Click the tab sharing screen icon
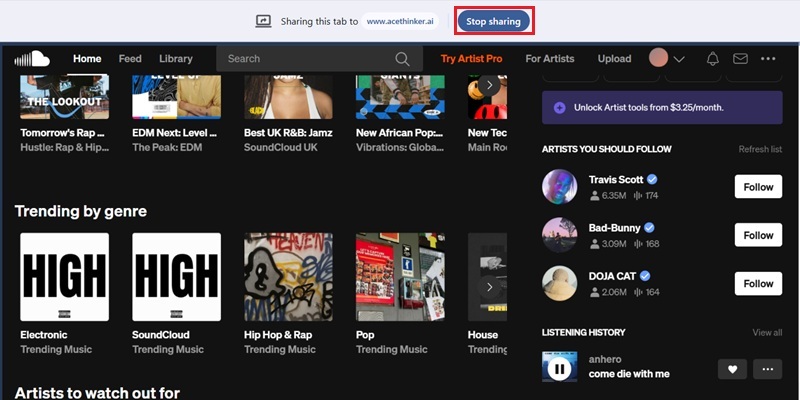This screenshot has height=400, width=800. [263, 21]
